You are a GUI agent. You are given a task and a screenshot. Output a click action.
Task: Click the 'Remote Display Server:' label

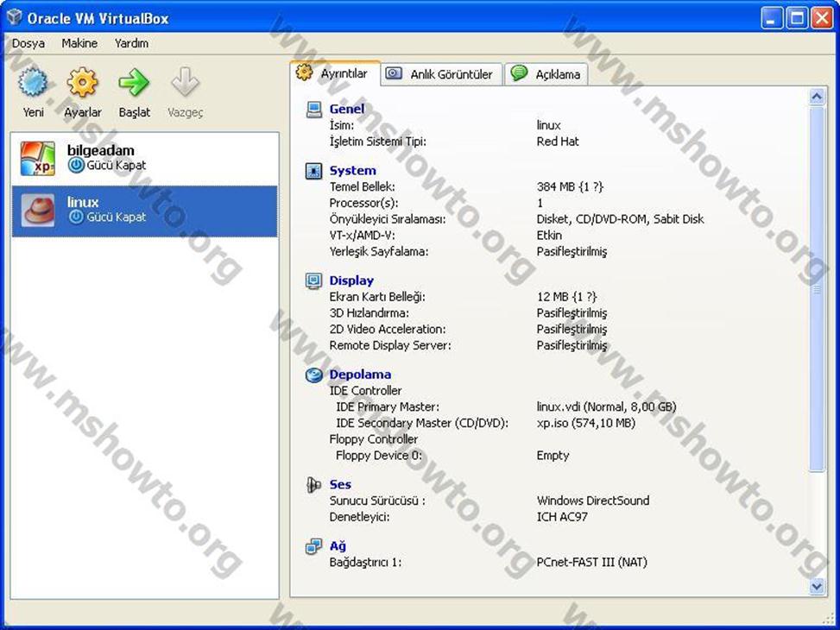[x=390, y=345]
